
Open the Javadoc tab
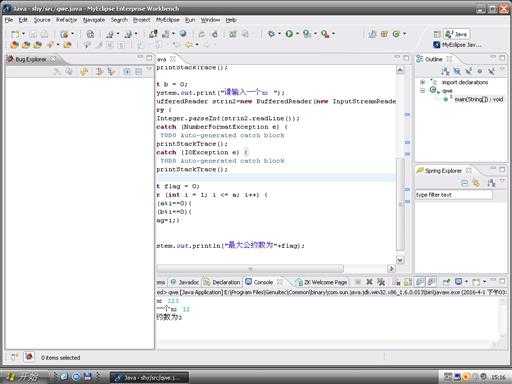coord(185,282)
